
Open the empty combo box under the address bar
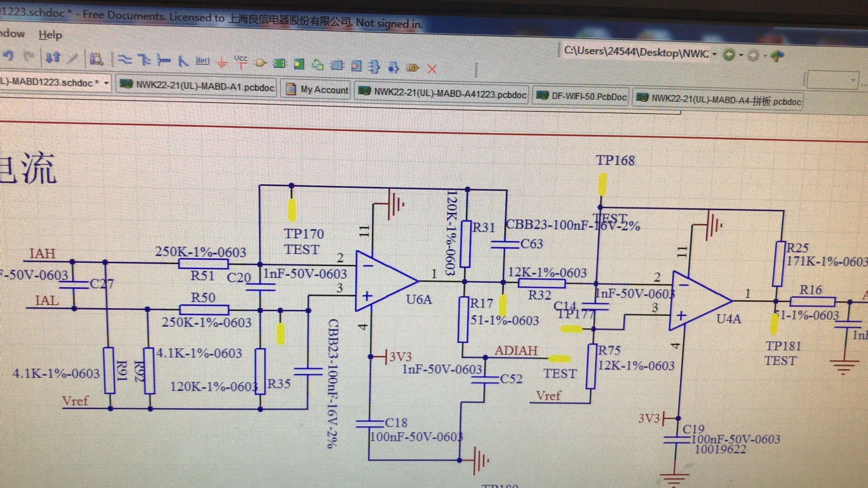tap(833, 80)
